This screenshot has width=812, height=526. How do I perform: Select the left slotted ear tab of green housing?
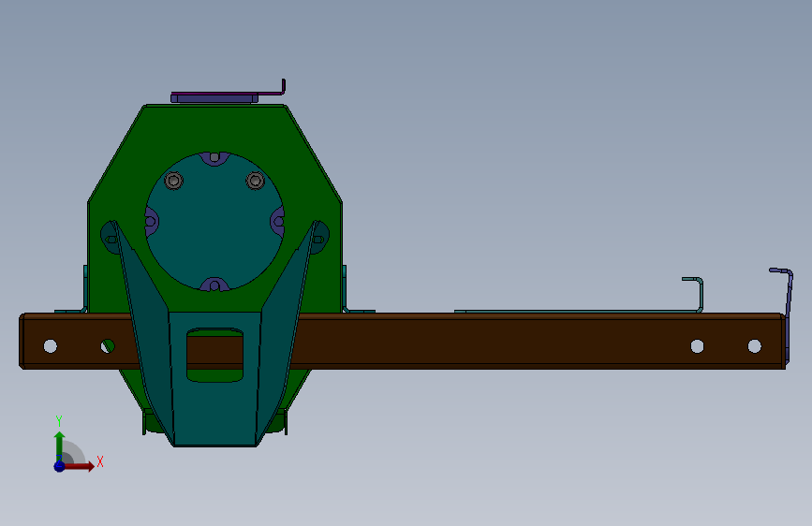(x=109, y=237)
